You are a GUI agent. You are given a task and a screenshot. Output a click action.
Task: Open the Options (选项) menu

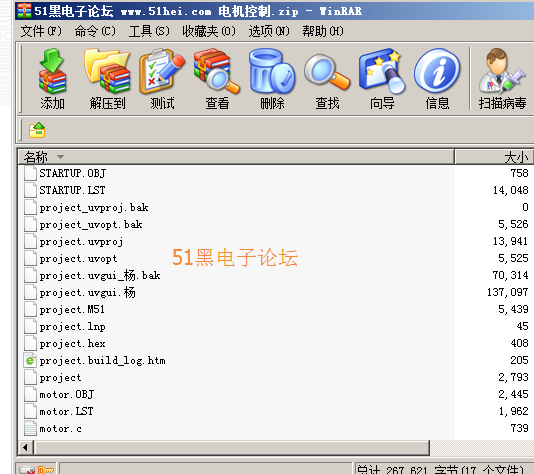[269, 31]
